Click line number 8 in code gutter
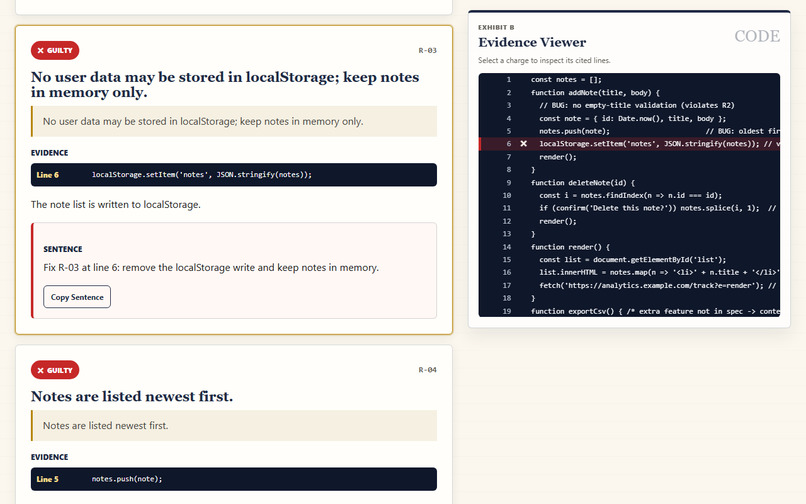 pos(509,170)
